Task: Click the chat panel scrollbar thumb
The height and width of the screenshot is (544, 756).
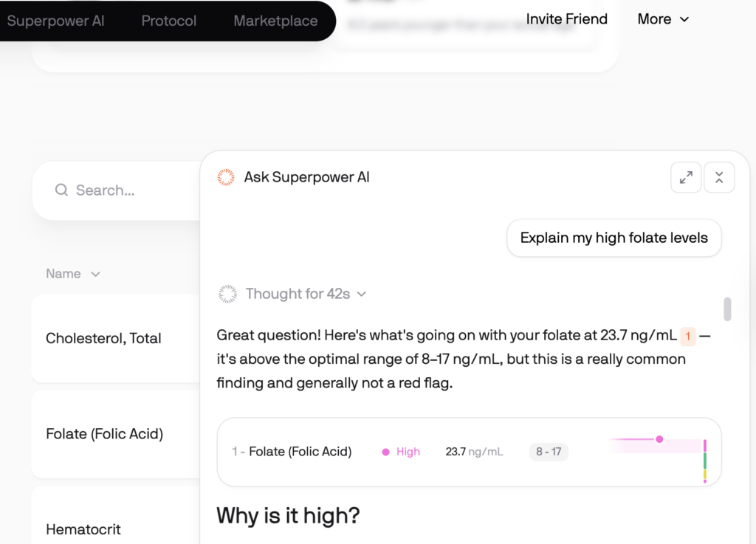Action: (x=727, y=309)
